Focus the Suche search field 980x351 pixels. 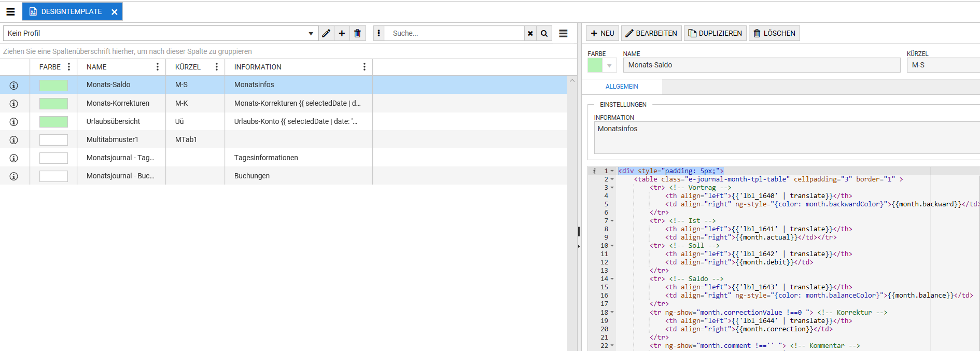coord(454,33)
